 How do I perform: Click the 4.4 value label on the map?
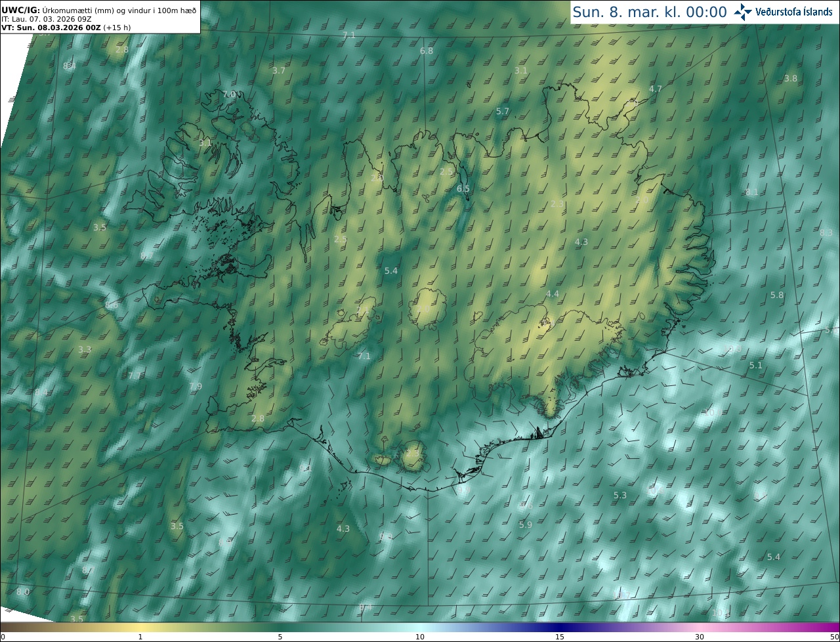pos(553,294)
